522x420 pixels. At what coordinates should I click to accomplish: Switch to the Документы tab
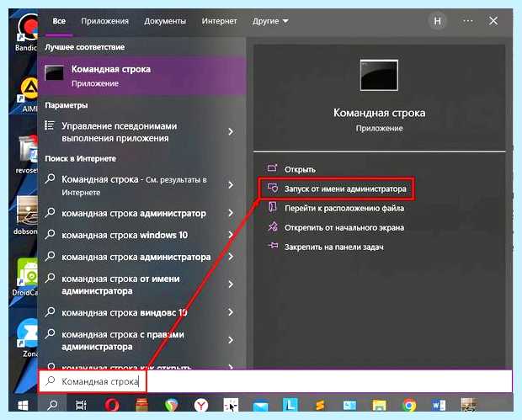(165, 21)
